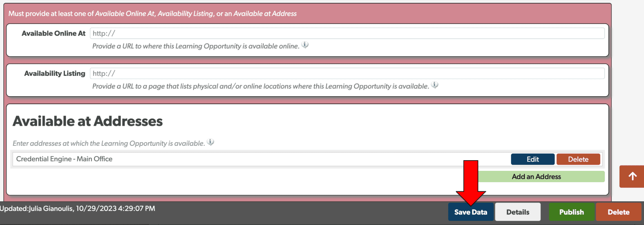Screen dimensions: 644x225
Task: Delete the Credential Engine - Main Office address
Action: 578,159
